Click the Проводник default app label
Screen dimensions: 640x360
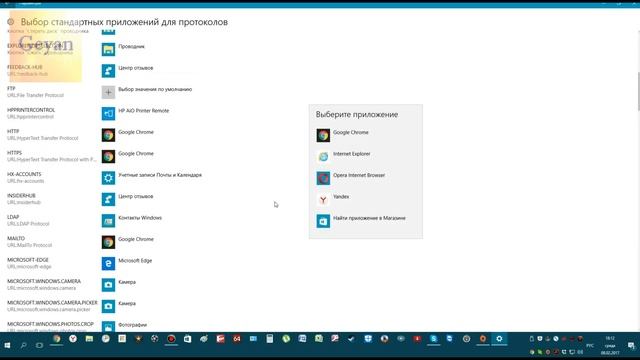coord(131,46)
